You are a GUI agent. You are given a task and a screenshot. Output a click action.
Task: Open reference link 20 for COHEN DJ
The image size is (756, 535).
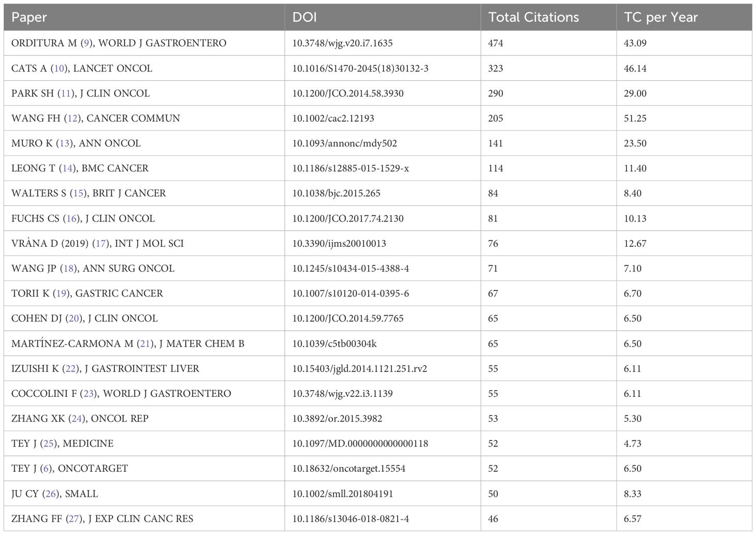pyautogui.click(x=74, y=318)
